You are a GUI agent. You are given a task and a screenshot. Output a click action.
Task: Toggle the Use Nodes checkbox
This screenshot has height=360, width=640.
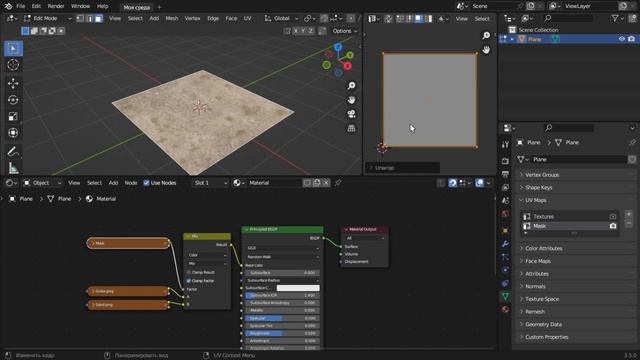(146, 183)
